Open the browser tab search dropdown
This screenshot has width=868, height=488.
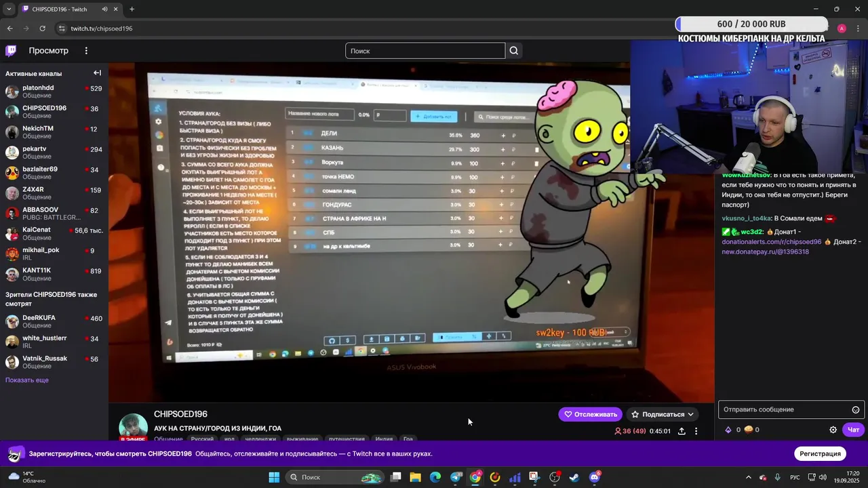click(9, 9)
